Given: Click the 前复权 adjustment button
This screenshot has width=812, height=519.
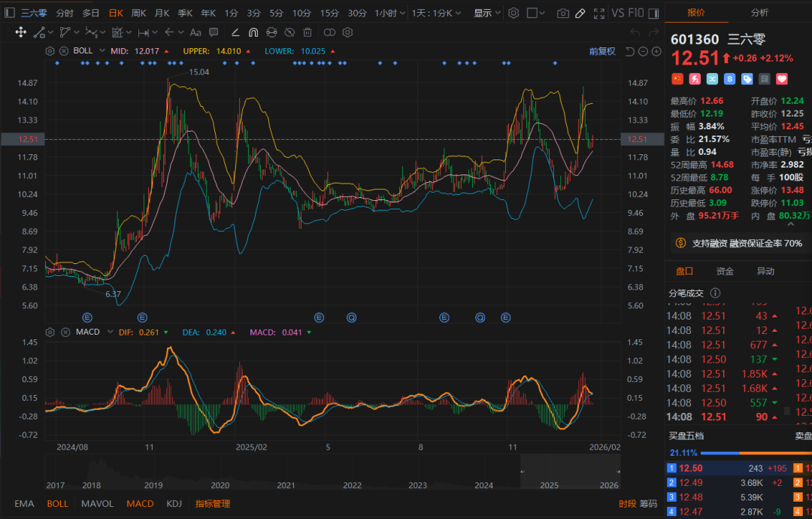Looking at the screenshot, I should tap(602, 51).
